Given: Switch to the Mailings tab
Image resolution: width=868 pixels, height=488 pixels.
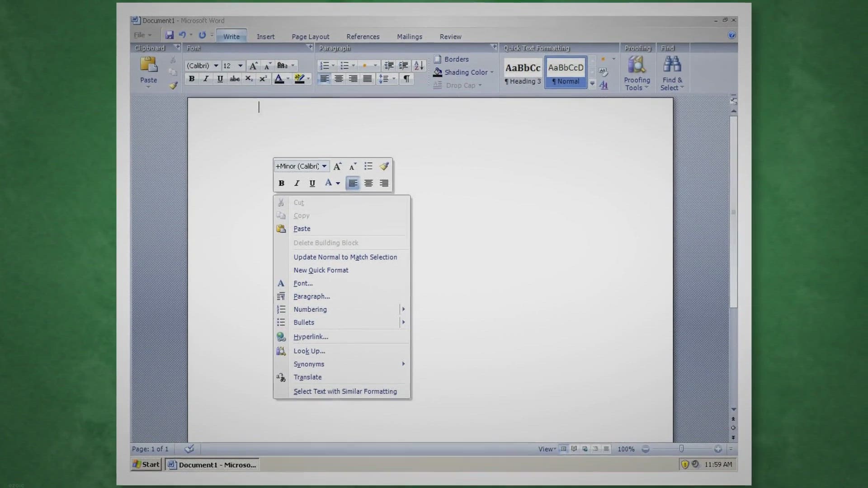Looking at the screenshot, I should [410, 37].
